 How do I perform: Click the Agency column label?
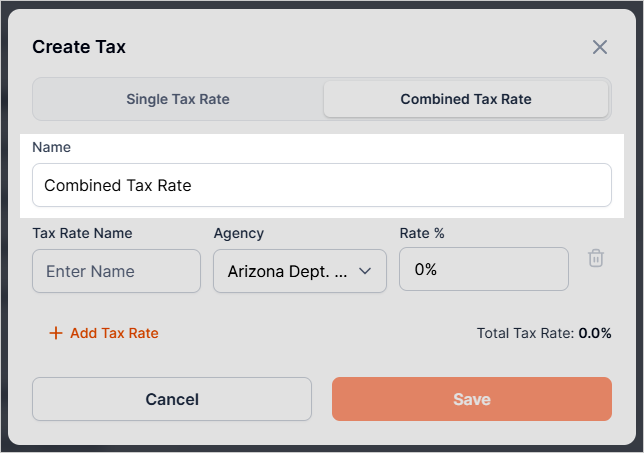pyautogui.click(x=239, y=233)
